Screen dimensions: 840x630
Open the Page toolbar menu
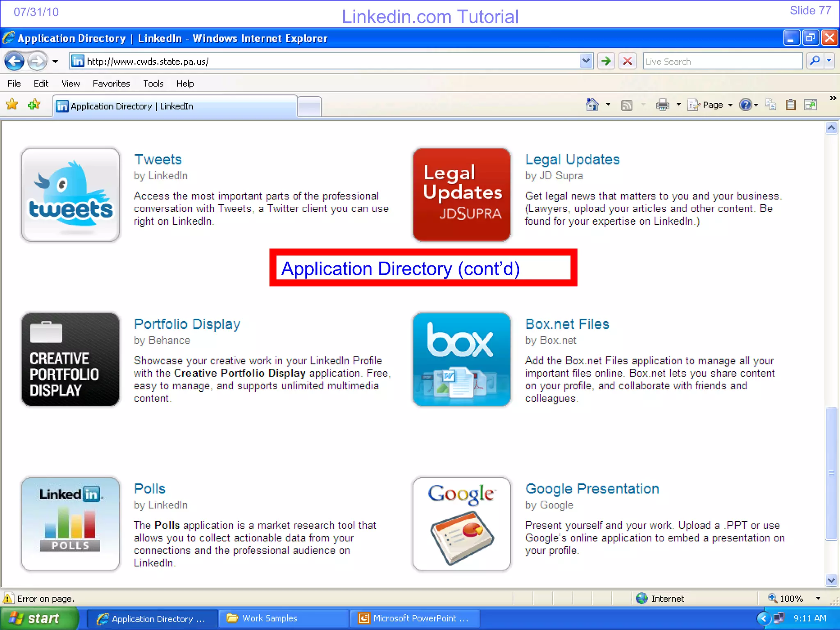pos(710,105)
